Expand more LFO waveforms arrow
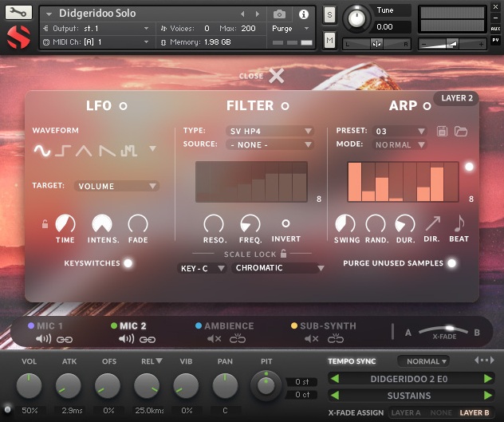The height and width of the screenshot is (422, 504). (152, 148)
